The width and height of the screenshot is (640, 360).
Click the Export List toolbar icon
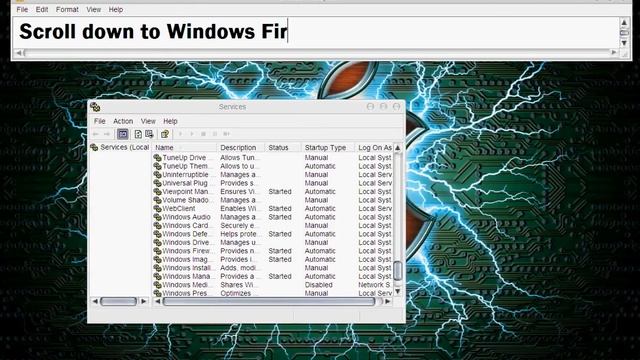(x=149, y=134)
